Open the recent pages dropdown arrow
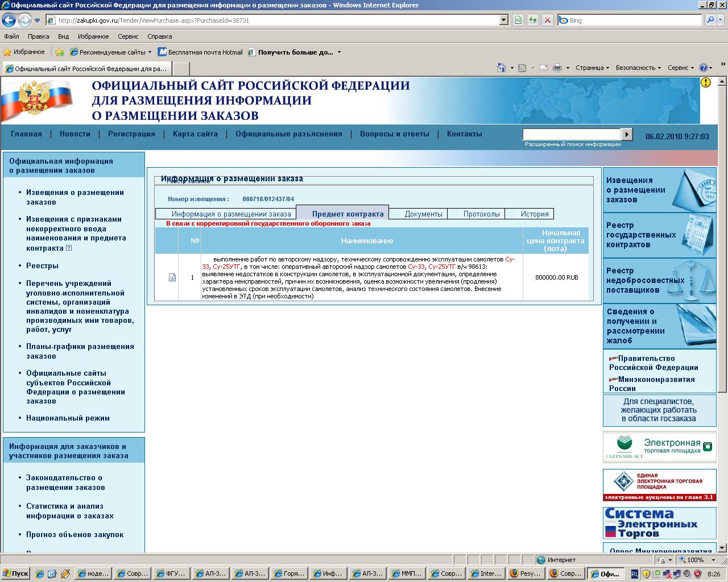The width and height of the screenshot is (728, 582). pos(37,20)
